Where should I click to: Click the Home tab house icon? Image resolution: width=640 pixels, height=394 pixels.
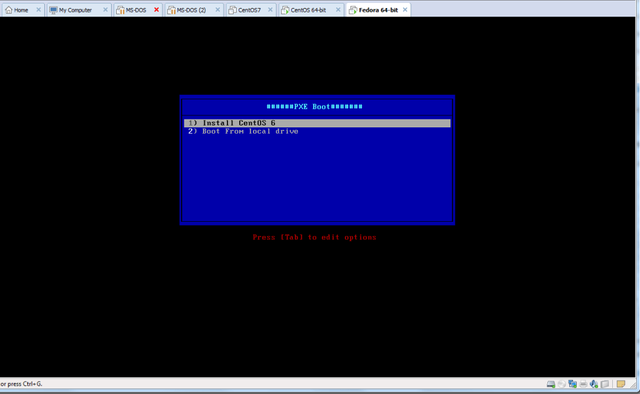[x=9, y=10]
